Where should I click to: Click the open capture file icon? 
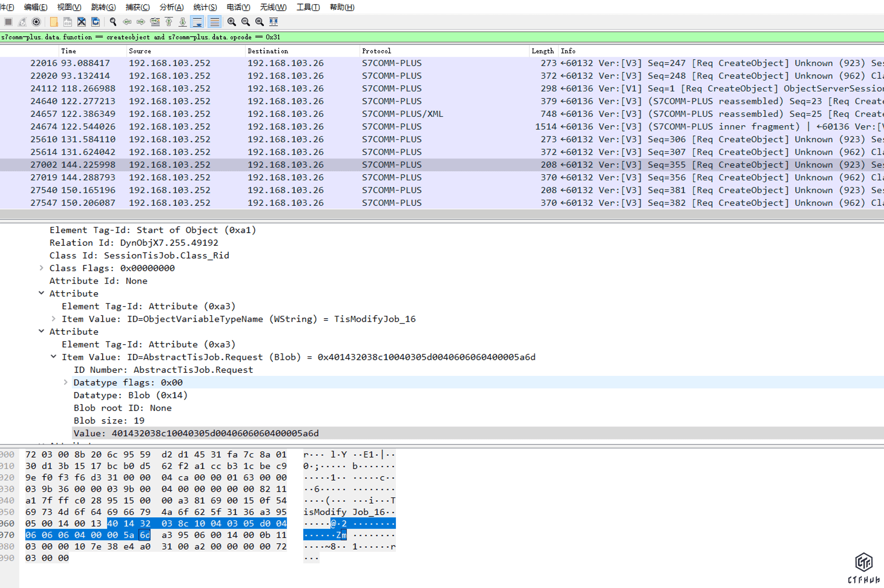tap(54, 21)
